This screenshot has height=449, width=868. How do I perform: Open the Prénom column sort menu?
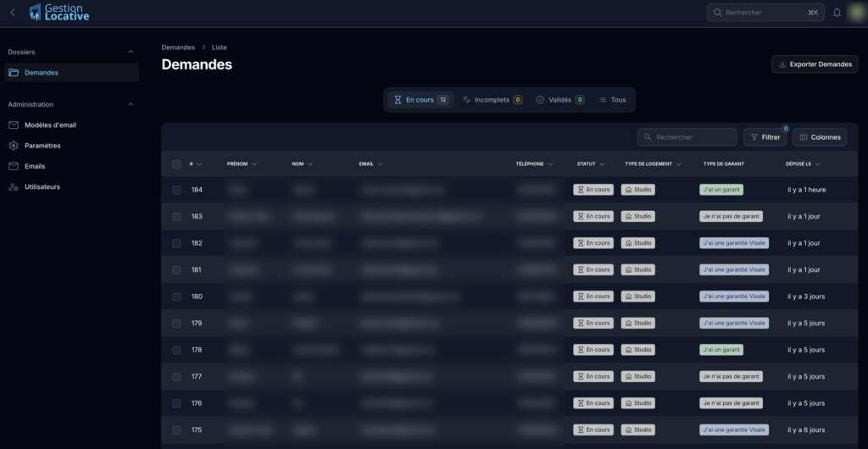pyautogui.click(x=242, y=164)
